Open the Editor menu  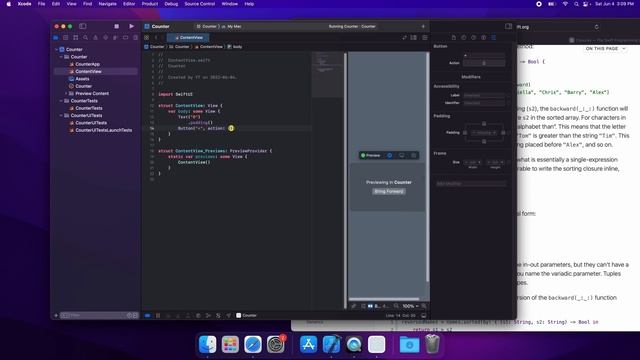coord(129,4)
